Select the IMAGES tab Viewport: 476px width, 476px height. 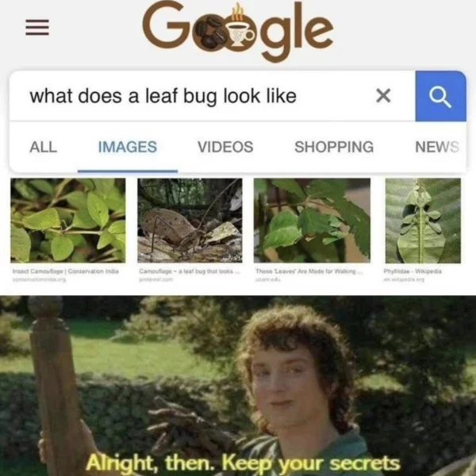[x=128, y=147]
